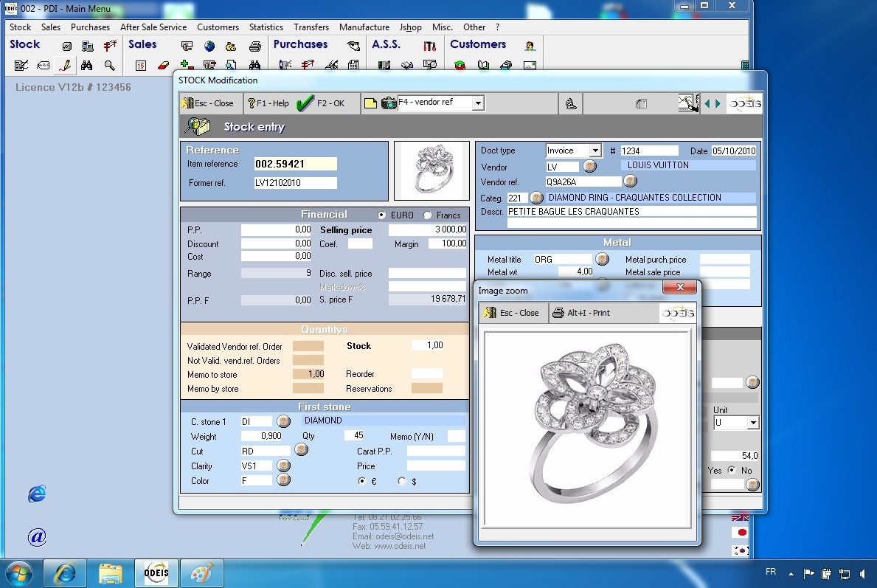This screenshot has width=877, height=588.
Task: Click the Item reference input field
Action: (295, 164)
